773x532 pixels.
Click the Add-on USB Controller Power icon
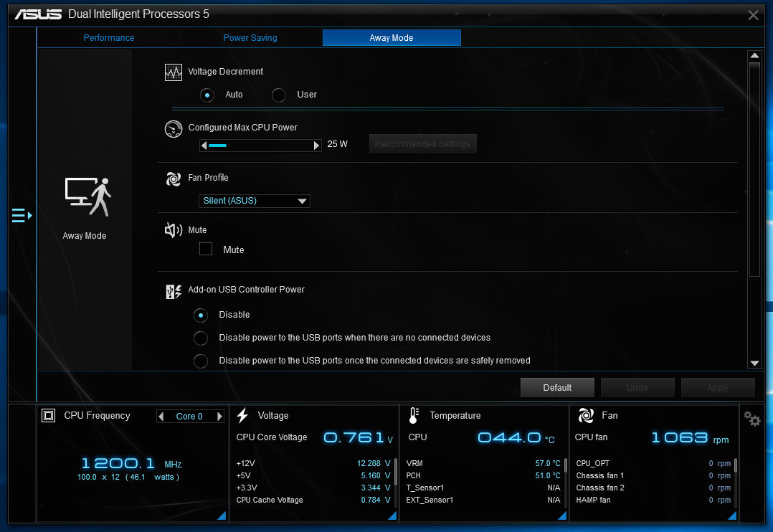(x=174, y=291)
